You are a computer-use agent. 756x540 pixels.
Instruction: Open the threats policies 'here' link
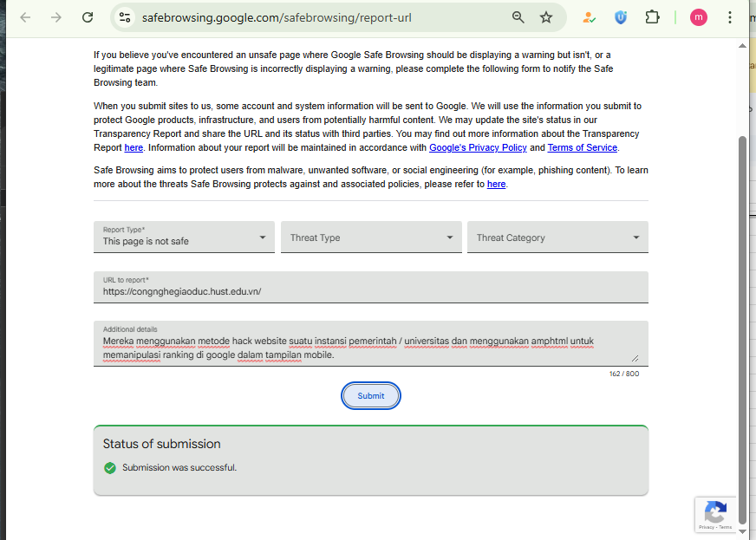point(496,184)
